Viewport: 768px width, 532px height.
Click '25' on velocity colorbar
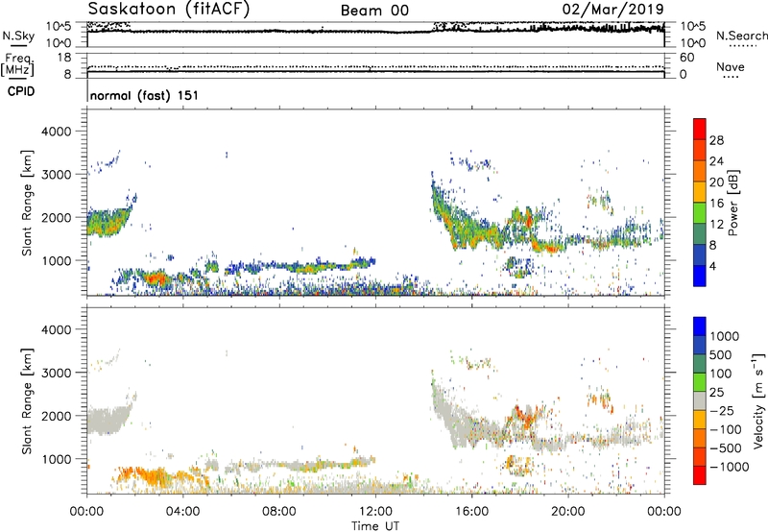(x=716, y=393)
